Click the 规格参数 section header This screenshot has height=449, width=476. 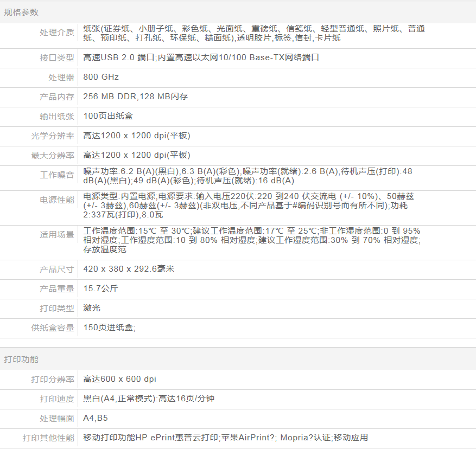21,12
